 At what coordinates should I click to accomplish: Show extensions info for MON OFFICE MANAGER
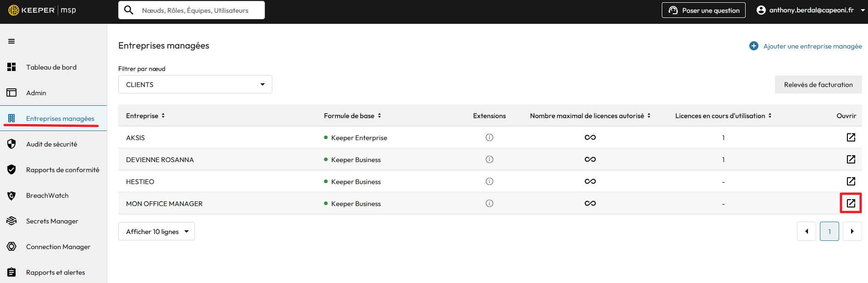[489, 203]
